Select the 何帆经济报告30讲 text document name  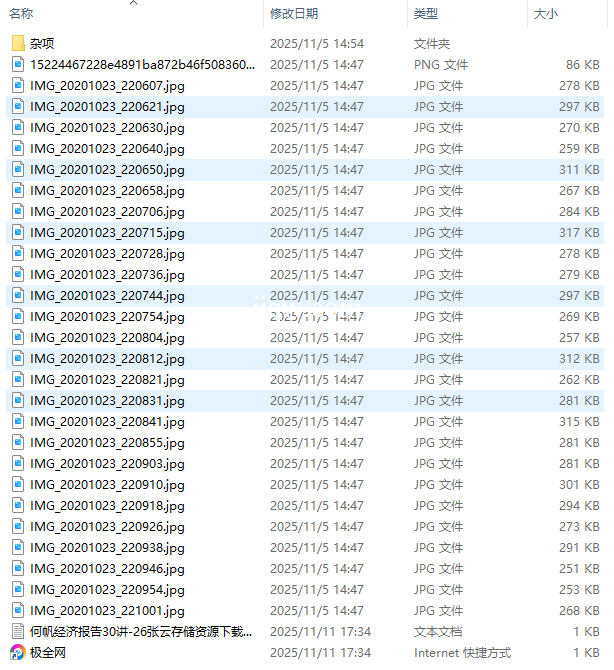pyautogui.click(x=141, y=632)
